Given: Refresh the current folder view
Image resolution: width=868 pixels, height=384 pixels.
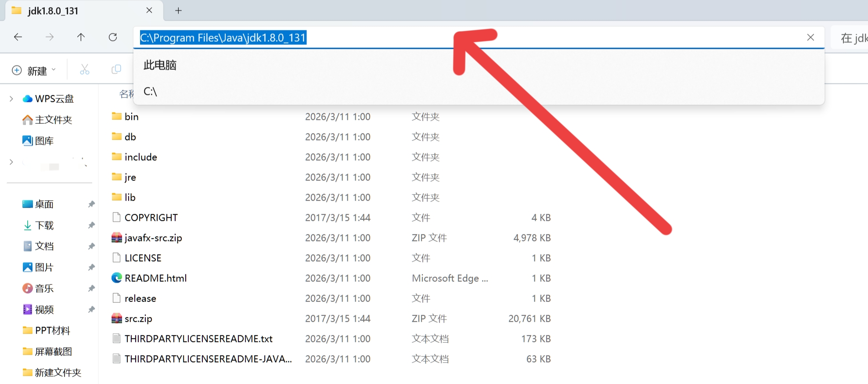Looking at the screenshot, I should click(113, 37).
